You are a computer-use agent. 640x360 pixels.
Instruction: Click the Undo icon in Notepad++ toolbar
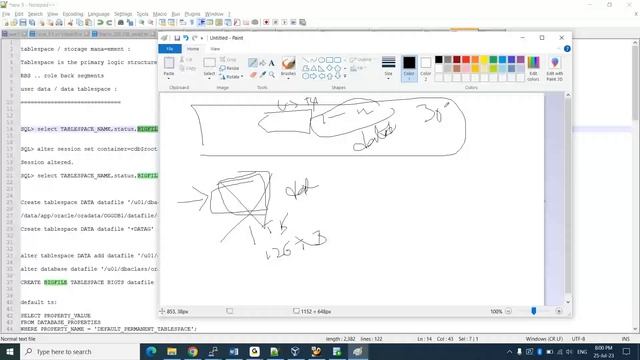[x=100, y=22]
